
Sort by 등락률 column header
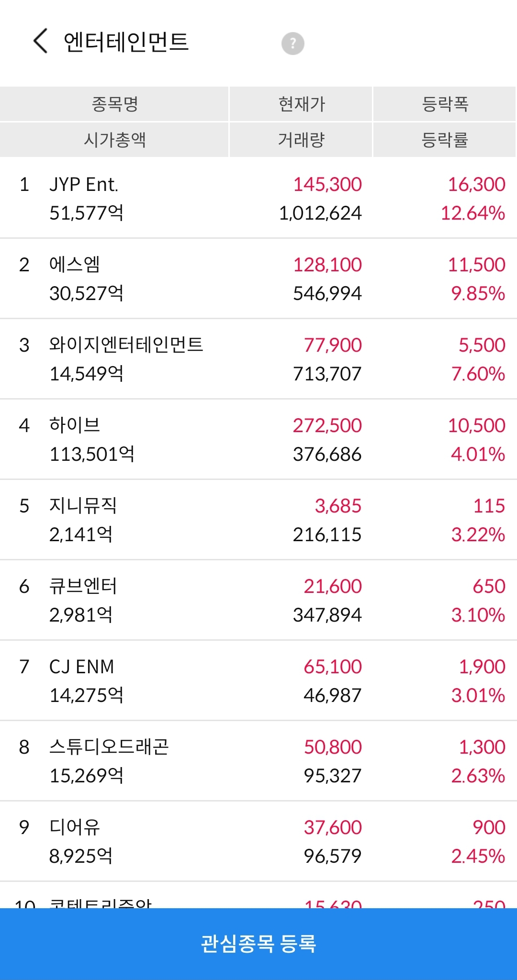[x=445, y=140]
